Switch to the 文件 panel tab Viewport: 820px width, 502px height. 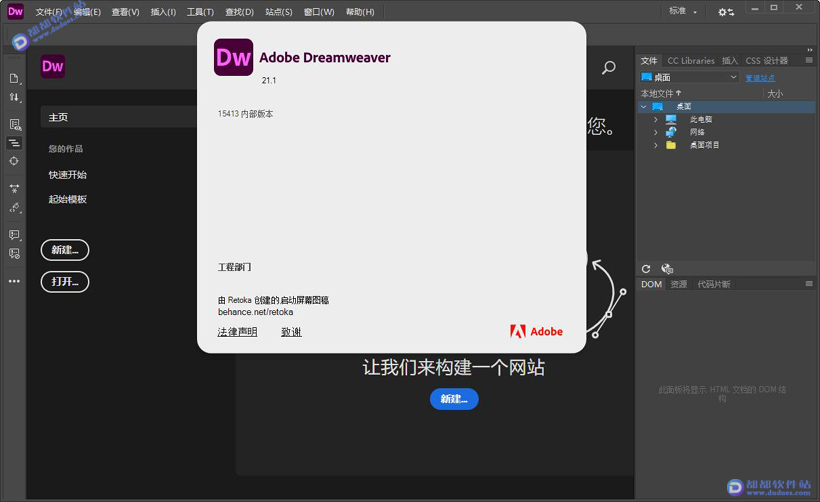click(x=649, y=61)
